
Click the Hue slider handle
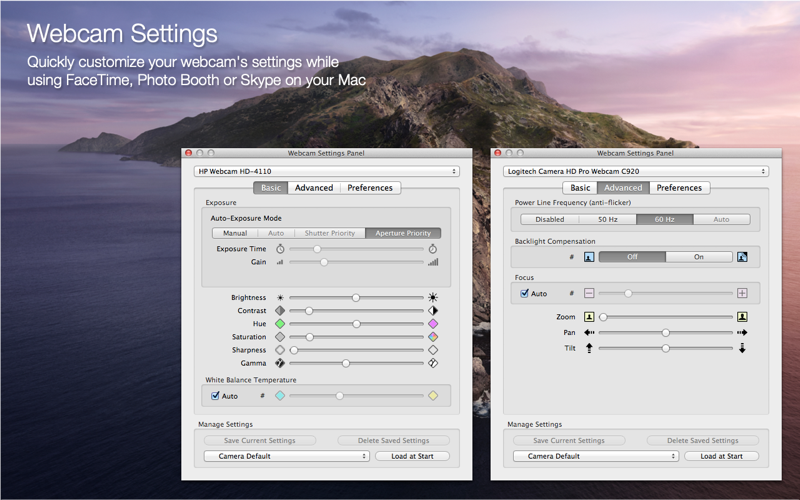pos(356,324)
